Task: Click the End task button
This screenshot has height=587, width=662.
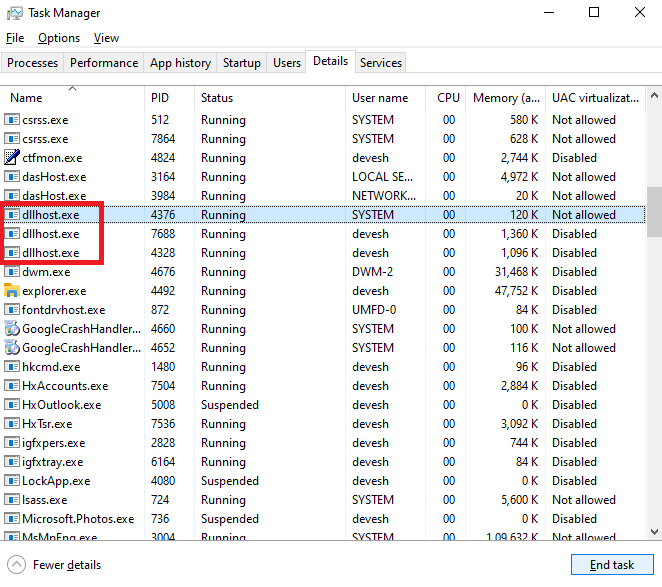Action: 612,565
